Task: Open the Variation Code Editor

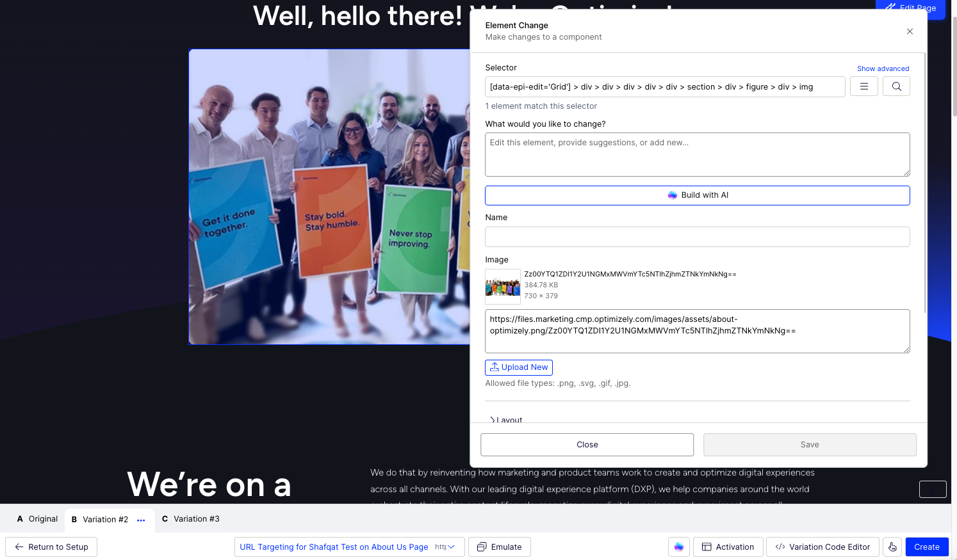Action: pos(822,547)
